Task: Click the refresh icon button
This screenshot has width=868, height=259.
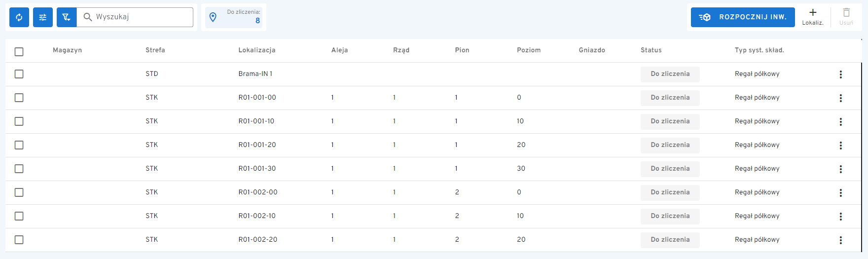Action: tap(19, 17)
